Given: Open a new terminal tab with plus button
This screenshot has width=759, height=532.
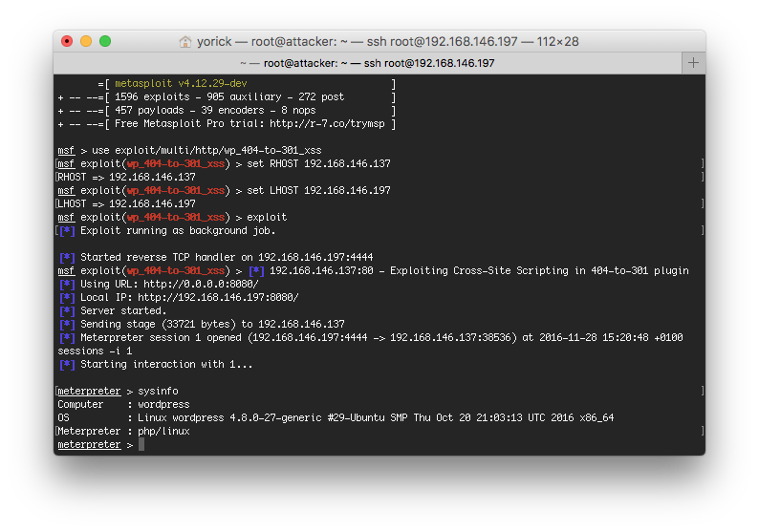Looking at the screenshot, I should pyautogui.click(x=693, y=63).
